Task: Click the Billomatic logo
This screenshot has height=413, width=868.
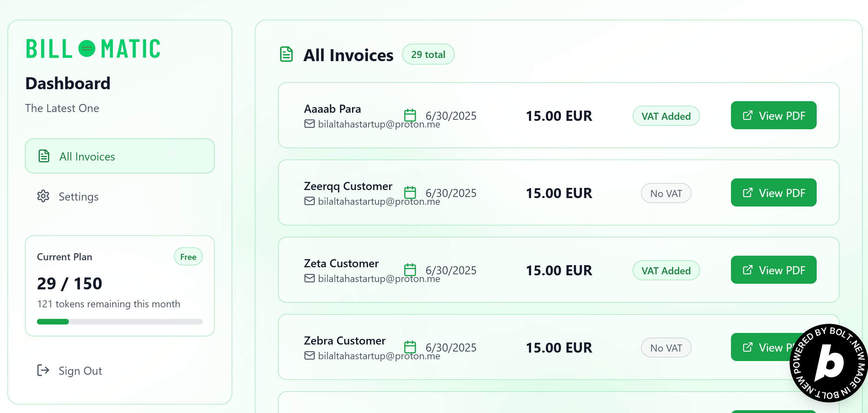Action: coord(93,48)
